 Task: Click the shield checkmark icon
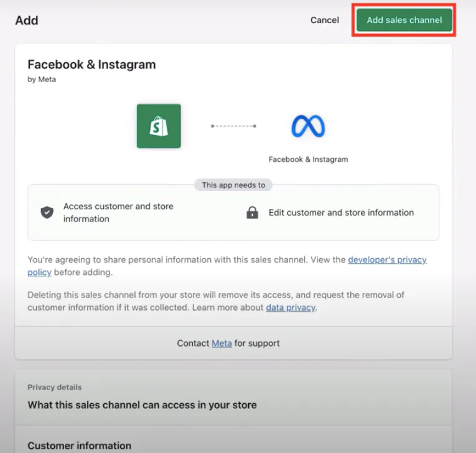coord(47,212)
